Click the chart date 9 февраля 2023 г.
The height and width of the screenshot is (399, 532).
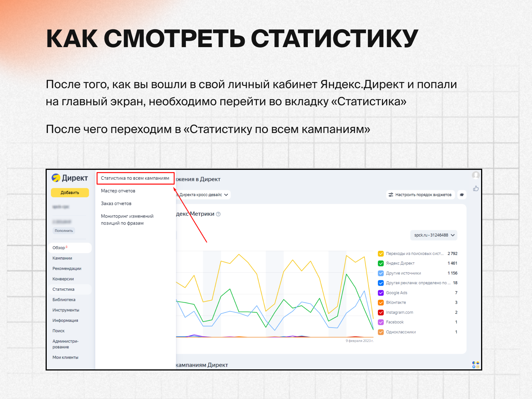(x=359, y=341)
